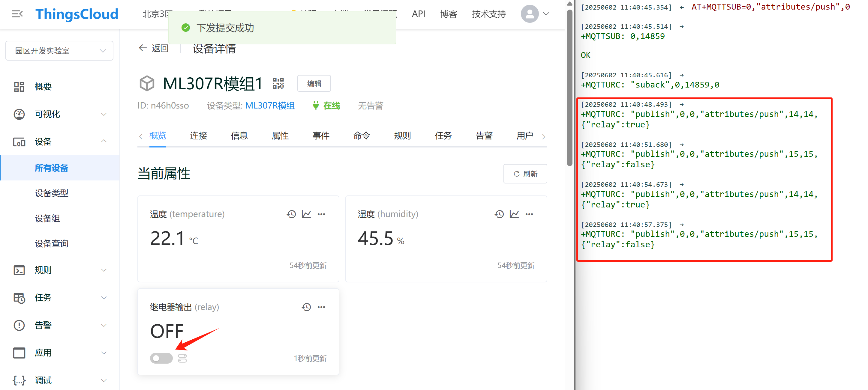Viewport: 868px width, 390px height.
Task: Open the temperature chart icon
Action: click(306, 214)
